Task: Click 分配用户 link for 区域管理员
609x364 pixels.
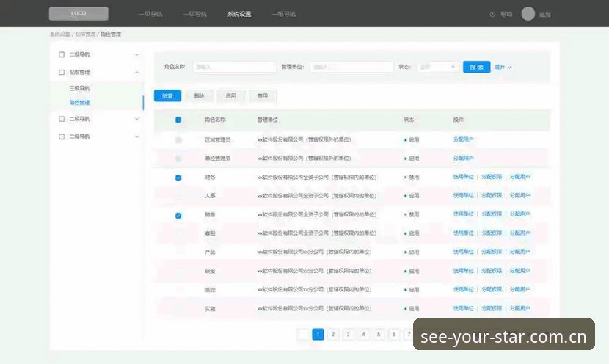Action: (x=463, y=139)
